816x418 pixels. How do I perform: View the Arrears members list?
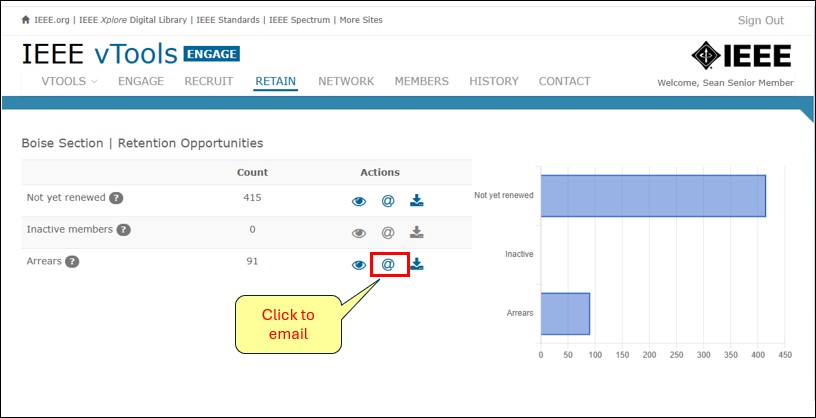[x=359, y=265]
